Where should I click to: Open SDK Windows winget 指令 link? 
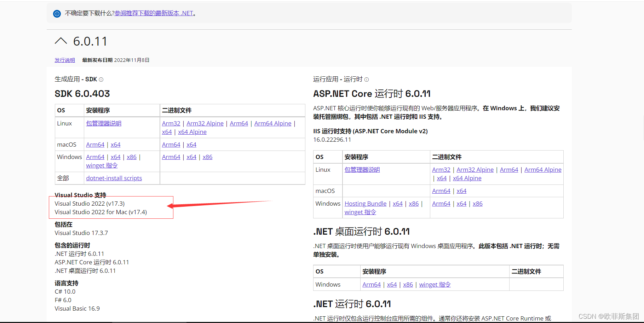[102, 165]
